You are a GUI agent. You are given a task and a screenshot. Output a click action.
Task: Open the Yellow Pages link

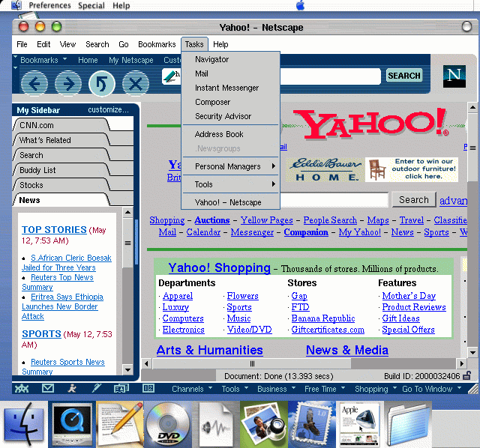pyautogui.click(x=267, y=220)
